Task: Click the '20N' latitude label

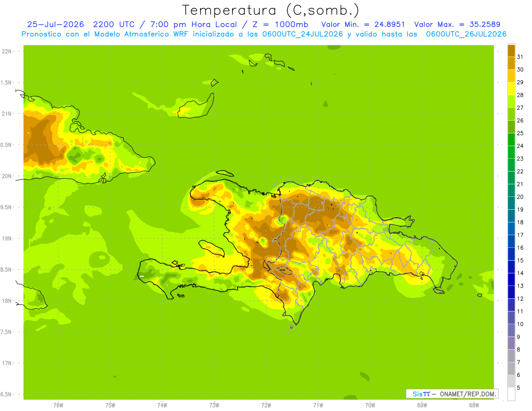Action: 7,176
